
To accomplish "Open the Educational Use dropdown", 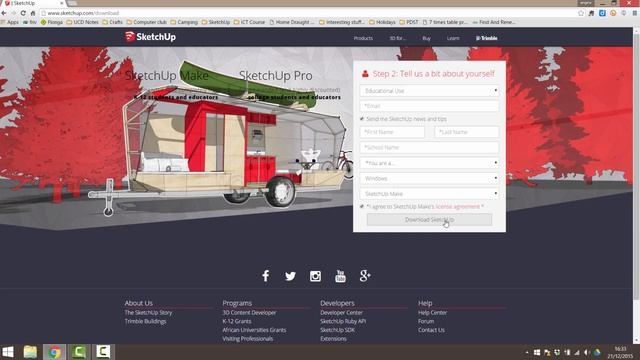I will [429, 91].
